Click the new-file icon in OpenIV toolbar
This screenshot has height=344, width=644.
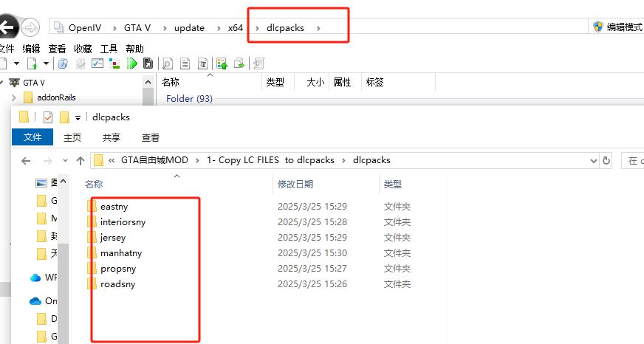(3, 63)
